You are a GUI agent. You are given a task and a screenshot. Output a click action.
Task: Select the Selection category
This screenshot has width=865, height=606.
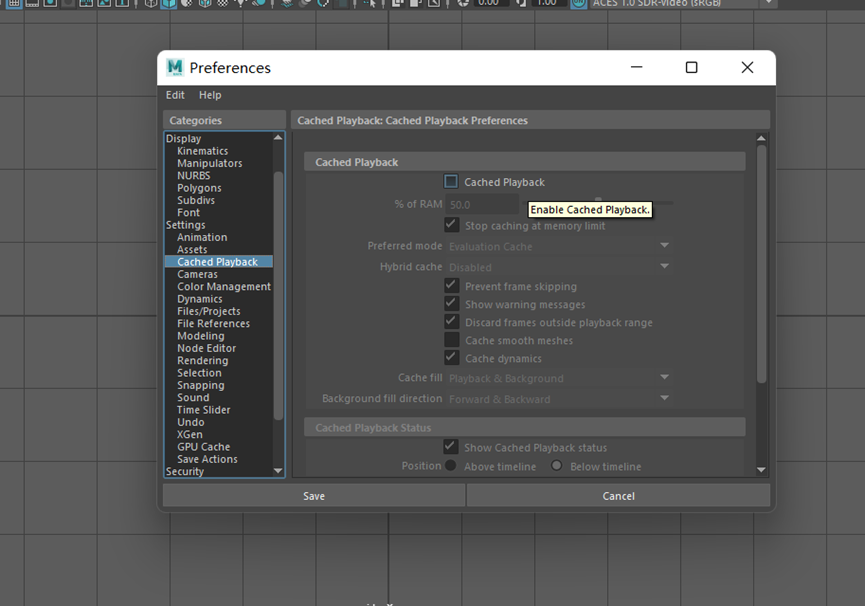point(199,373)
